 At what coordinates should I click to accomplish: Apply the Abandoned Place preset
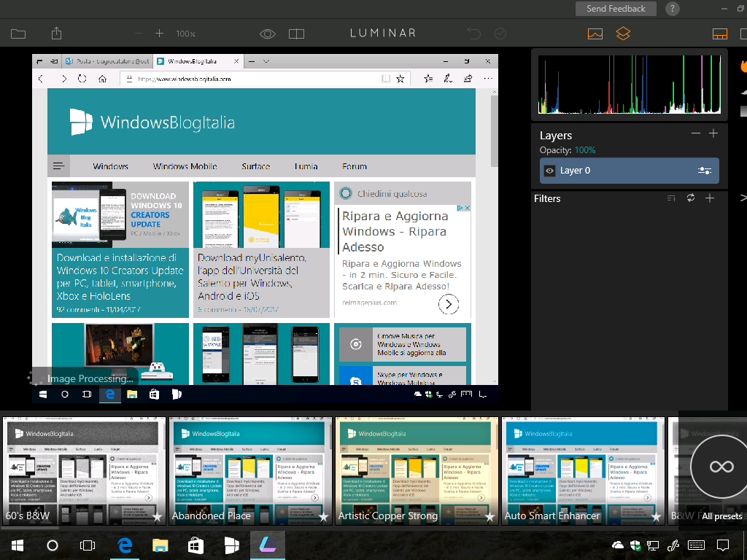[x=251, y=471]
